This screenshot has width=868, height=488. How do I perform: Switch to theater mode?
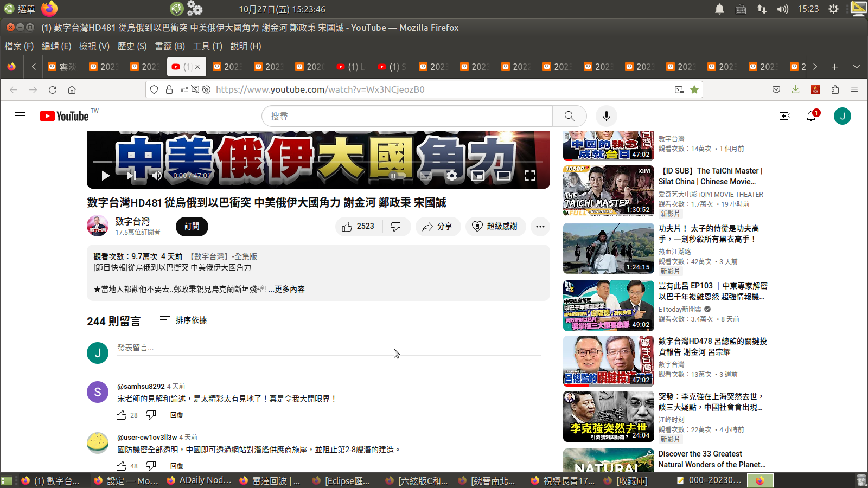pyautogui.click(x=504, y=175)
